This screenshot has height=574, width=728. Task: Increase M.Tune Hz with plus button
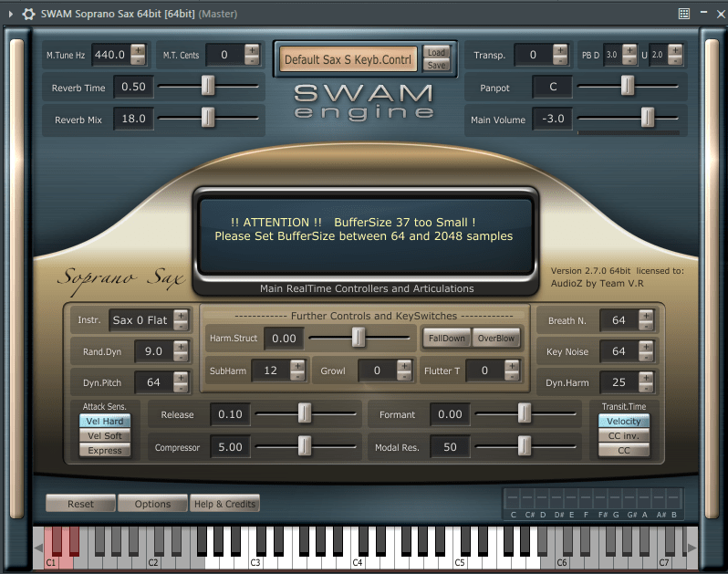[x=138, y=49]
